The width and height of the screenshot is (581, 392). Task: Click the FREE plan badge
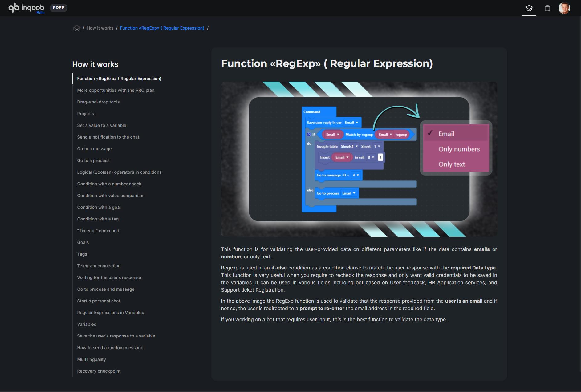59,8
